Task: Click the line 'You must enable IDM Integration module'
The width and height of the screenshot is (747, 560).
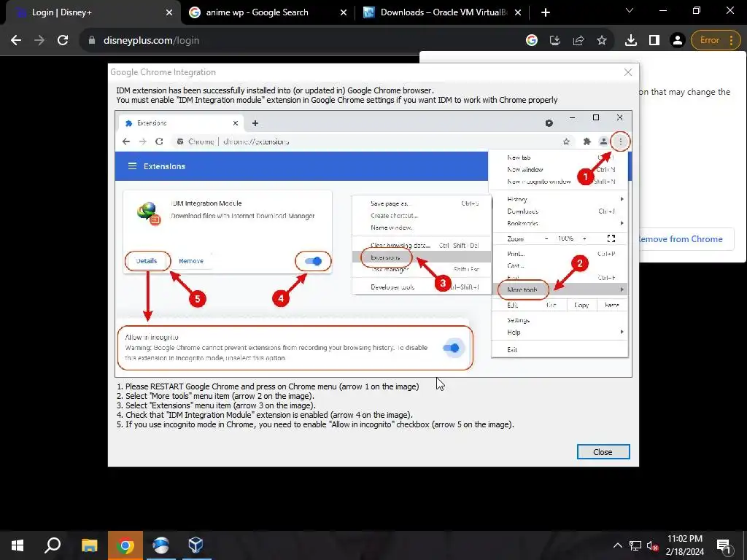Action: pos(337,100)
